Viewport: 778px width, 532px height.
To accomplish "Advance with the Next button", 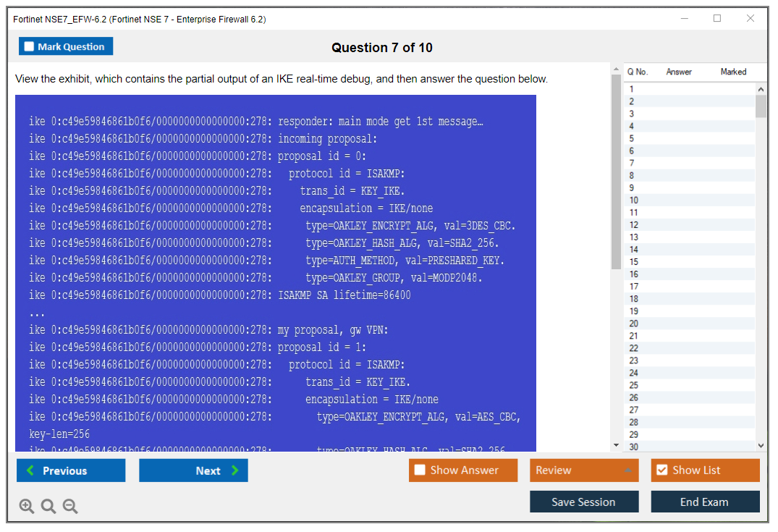I will click(193, 470).
